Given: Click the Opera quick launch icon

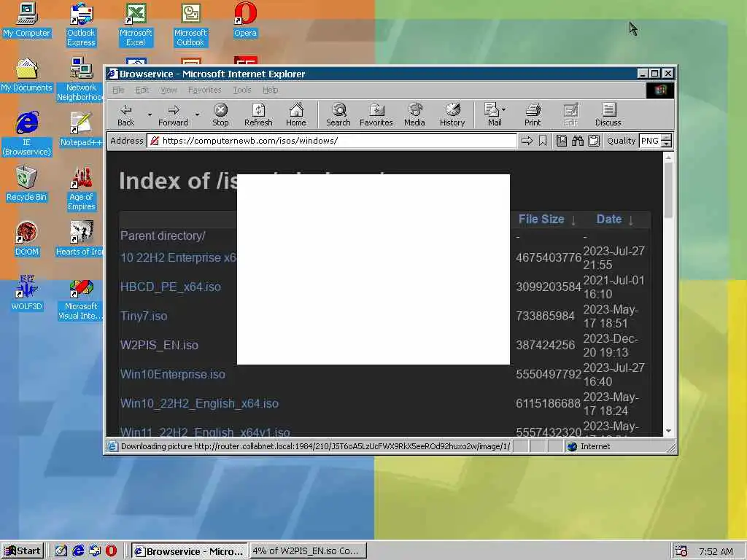Looking at the screenshot, I should (x=111, y=551).
